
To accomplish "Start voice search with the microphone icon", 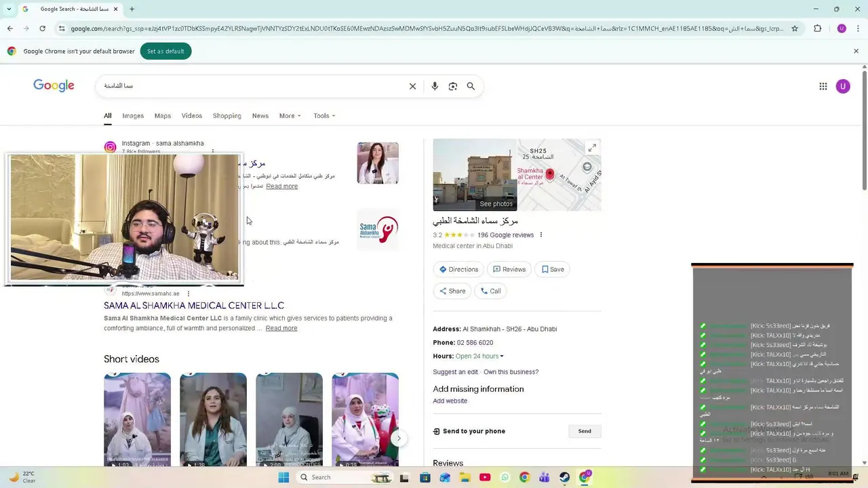I will (435, 86).
